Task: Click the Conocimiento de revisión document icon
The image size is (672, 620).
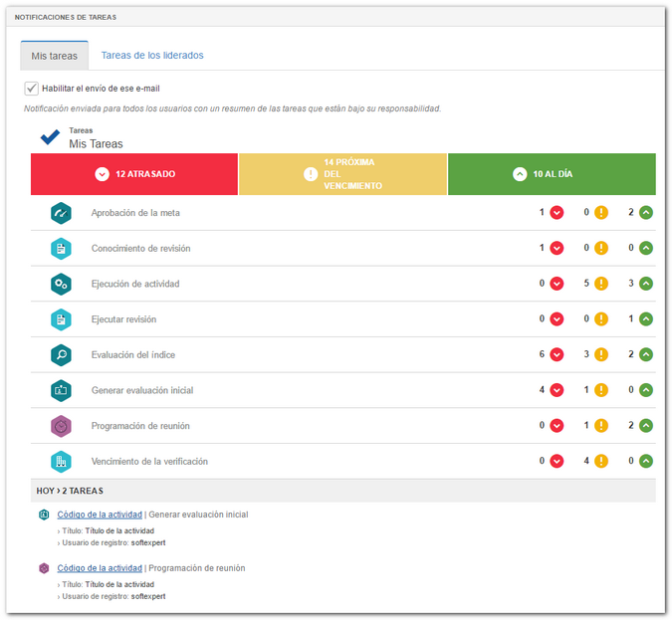Action: coord(61,249)
